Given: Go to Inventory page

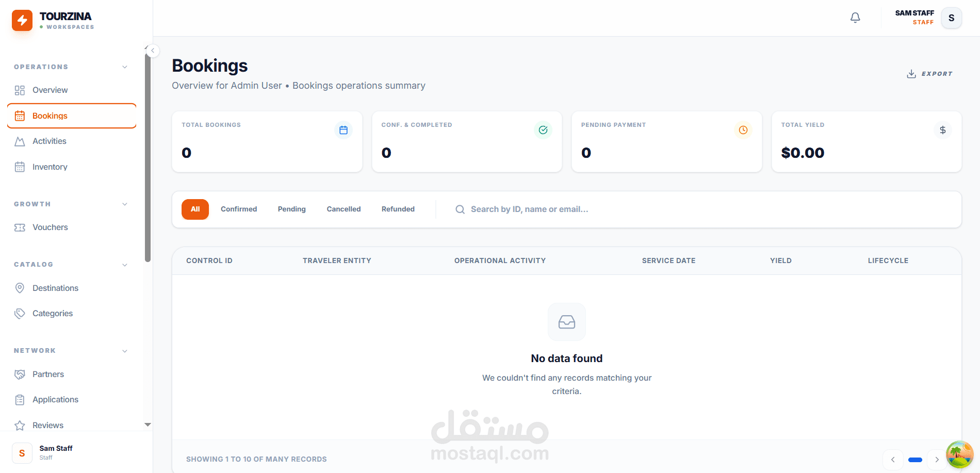Looking at the screenshot, I should pos(72,167).
